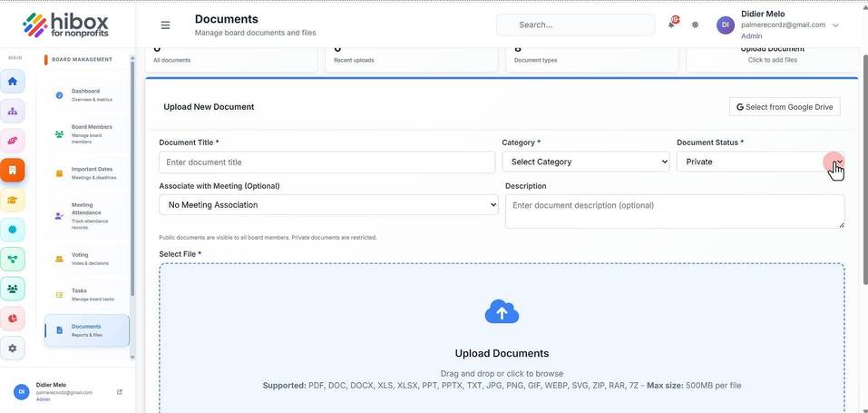This screenshot has height=413, width=868.
Task: Select Meeting Attendance menu item
Action: [87, 216]
